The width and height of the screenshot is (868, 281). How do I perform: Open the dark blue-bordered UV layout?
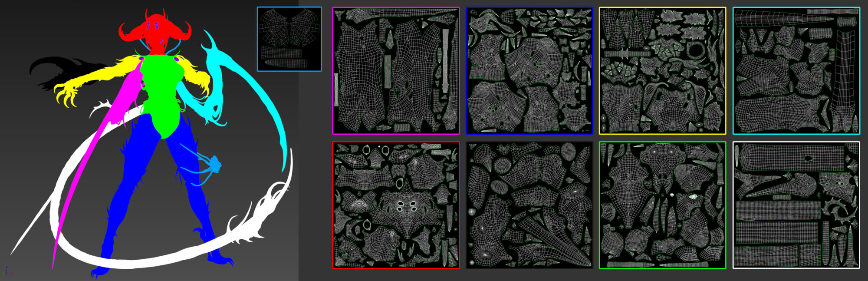point(529,71)
